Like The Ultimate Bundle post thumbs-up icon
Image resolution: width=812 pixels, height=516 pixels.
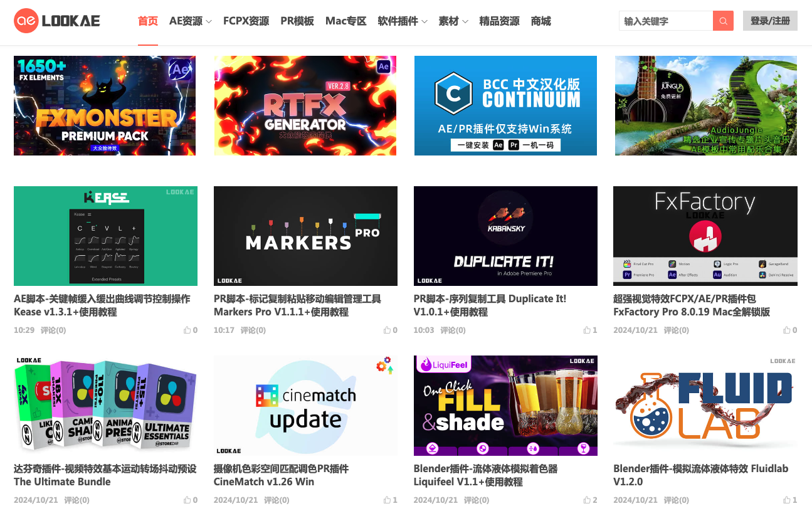point(187,500)
